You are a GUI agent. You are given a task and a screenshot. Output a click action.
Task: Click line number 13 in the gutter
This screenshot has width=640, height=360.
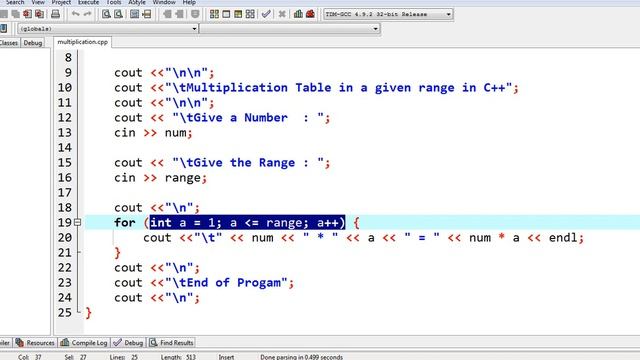[x=64, y=133]
